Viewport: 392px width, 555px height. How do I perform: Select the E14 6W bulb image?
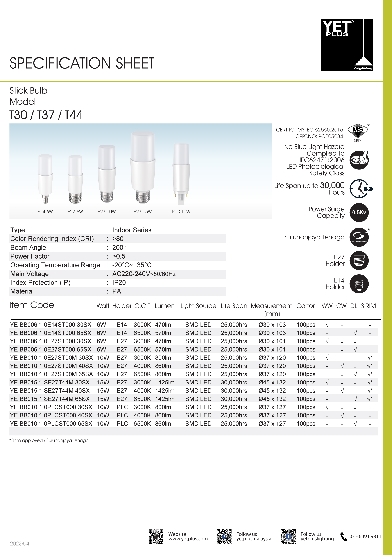pos(45,179)
